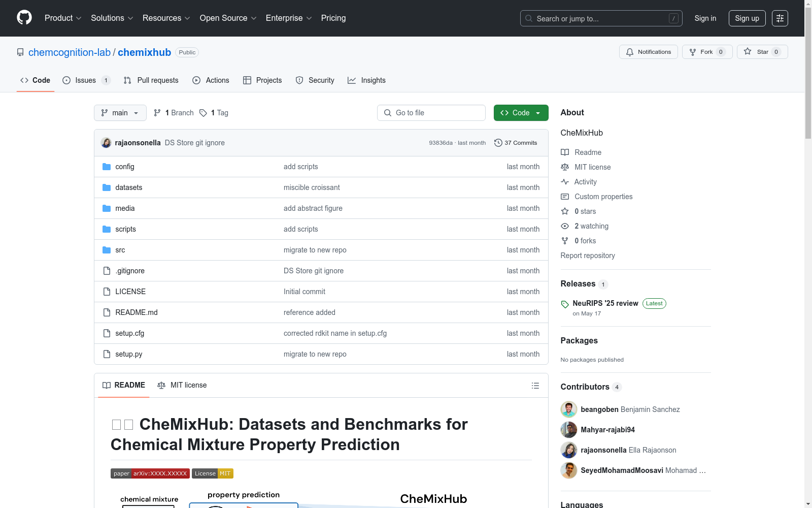812x508 pixels.
Task: Open the GitHub homepage logo
Action: pyautogui.click(x=24, y=18)
